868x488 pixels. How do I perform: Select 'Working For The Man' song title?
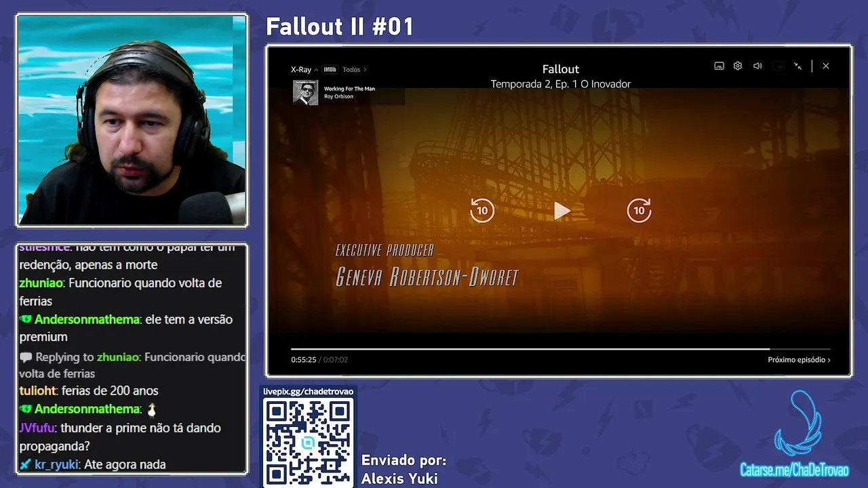coord(349,89)
